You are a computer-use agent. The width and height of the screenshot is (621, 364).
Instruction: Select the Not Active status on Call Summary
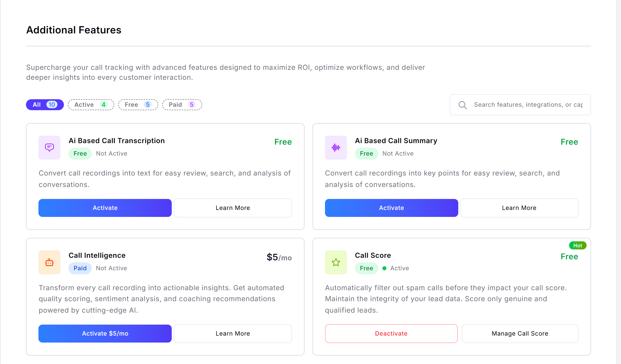pyautogui.click(x=398, y=153)
